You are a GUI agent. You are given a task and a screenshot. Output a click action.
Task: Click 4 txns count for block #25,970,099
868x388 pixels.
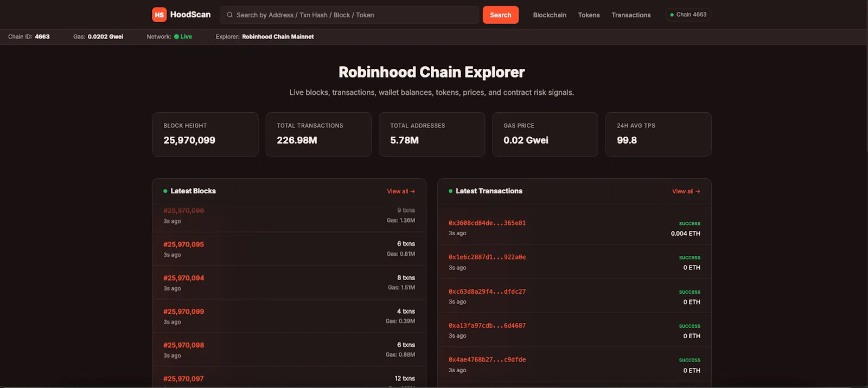pyautogui.click(x=406, y=311)
